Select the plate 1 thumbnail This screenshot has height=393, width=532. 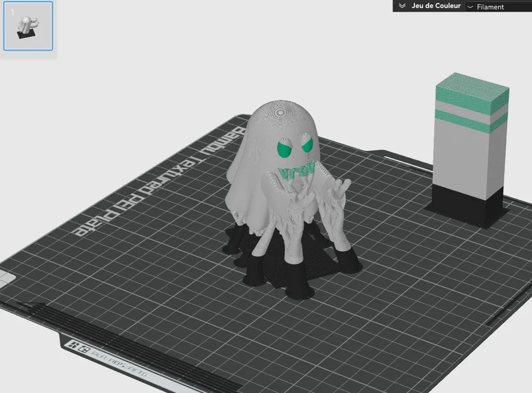click(28, 26)
